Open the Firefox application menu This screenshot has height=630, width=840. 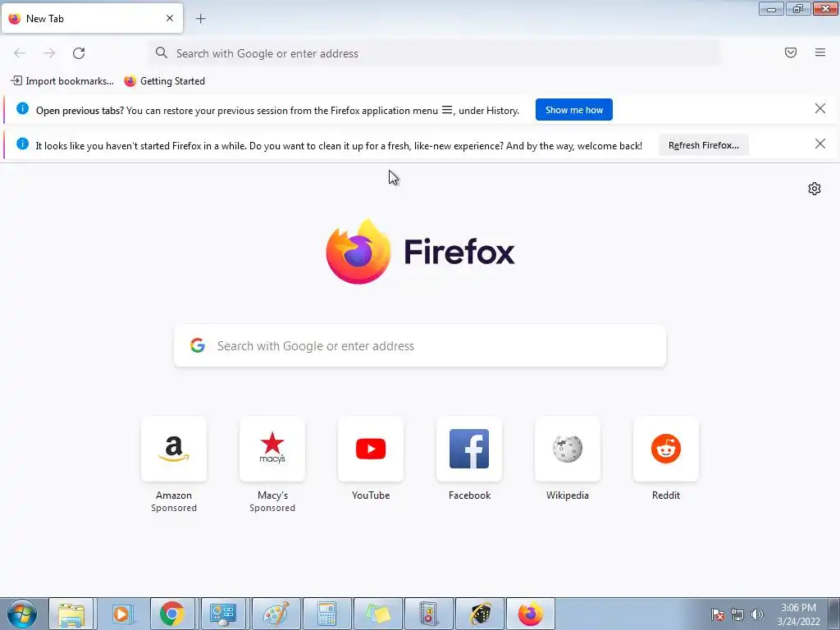click(820, 52)
